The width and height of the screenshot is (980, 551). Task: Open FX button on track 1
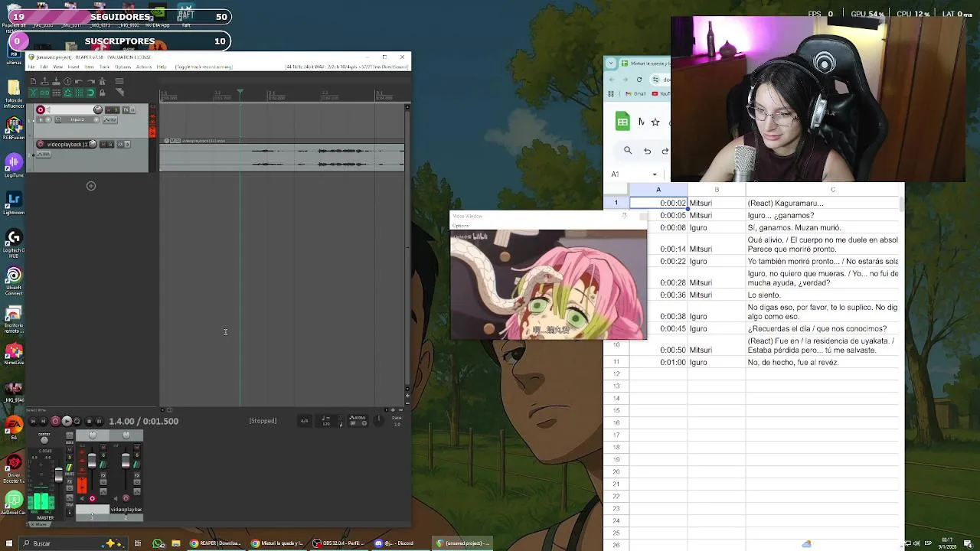click(126, 110)
